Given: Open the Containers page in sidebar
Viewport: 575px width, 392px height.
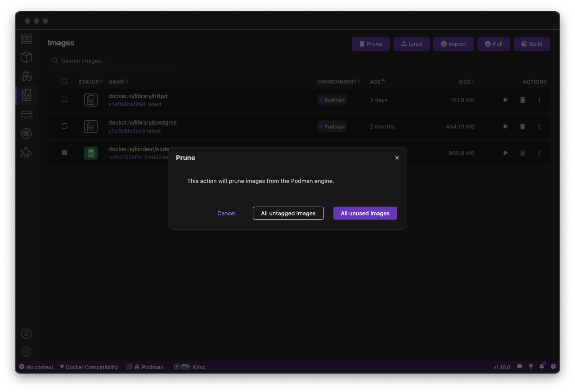Looking at the screenshot, I should (x=27, y=57).
